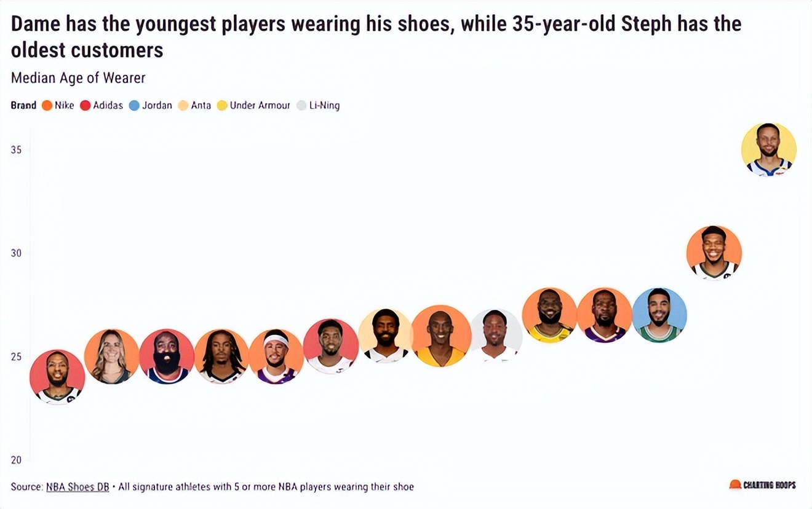This screenshot has height=509, width=812.
Task: Click the Anta pale orange legend swatch
Action: (183, 106)
